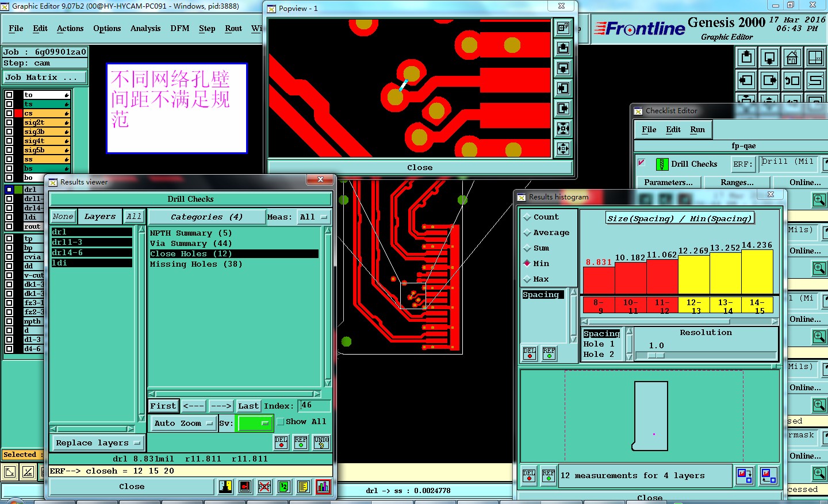Open the Actions menu
The width and height of the screenshot is (828, 504).
pos(70,28)
